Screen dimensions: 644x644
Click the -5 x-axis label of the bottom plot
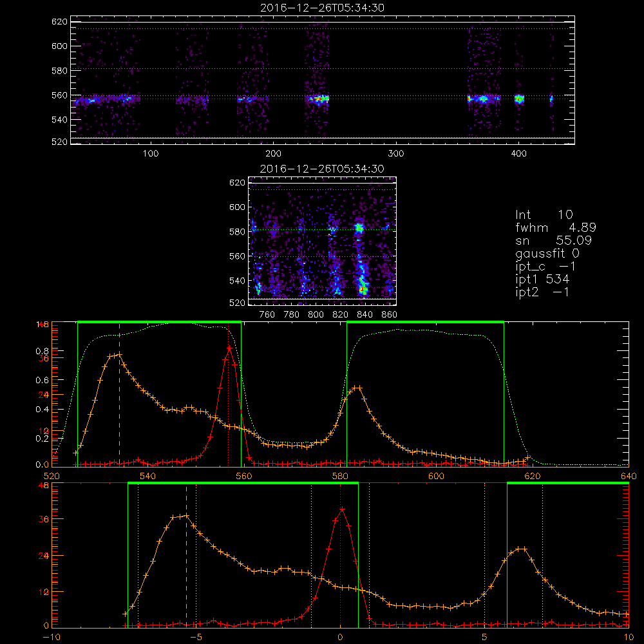tap(196, 638)
